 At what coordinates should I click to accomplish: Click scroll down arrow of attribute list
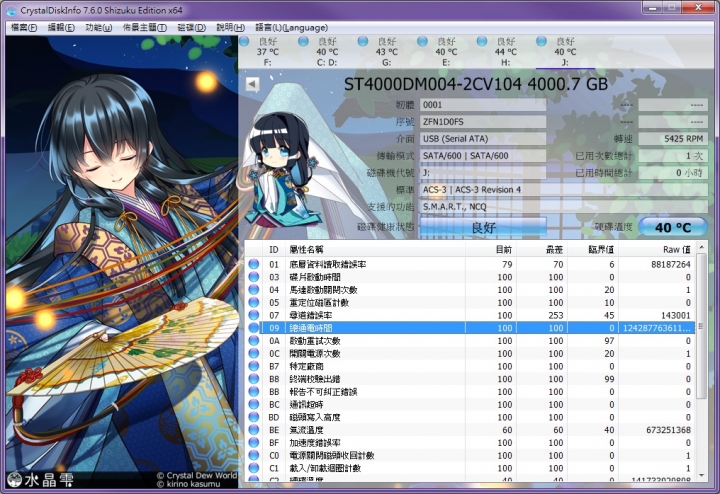click(x=701, y=476)
